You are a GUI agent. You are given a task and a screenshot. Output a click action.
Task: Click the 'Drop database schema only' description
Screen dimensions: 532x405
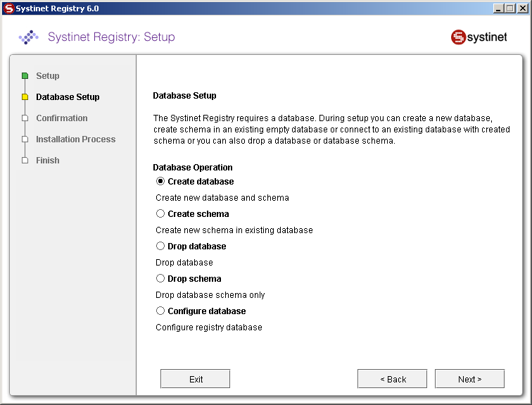pyautogui.click(x=210, y=295)
